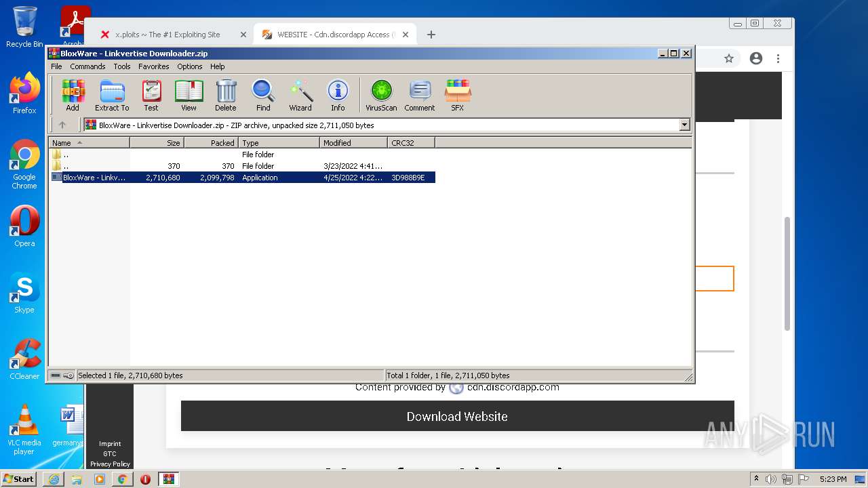Open the Help menu
The height and width of the screenshot is (488, 868).
pyautogui.click(x=217, y=66)
